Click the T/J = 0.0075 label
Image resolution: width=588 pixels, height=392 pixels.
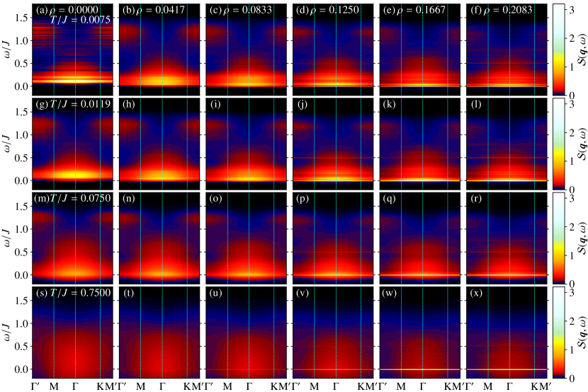pyautogui.click(x=80, y=20)
